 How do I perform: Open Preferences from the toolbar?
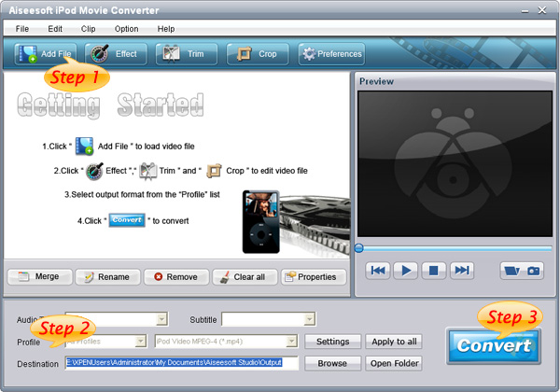331,54
